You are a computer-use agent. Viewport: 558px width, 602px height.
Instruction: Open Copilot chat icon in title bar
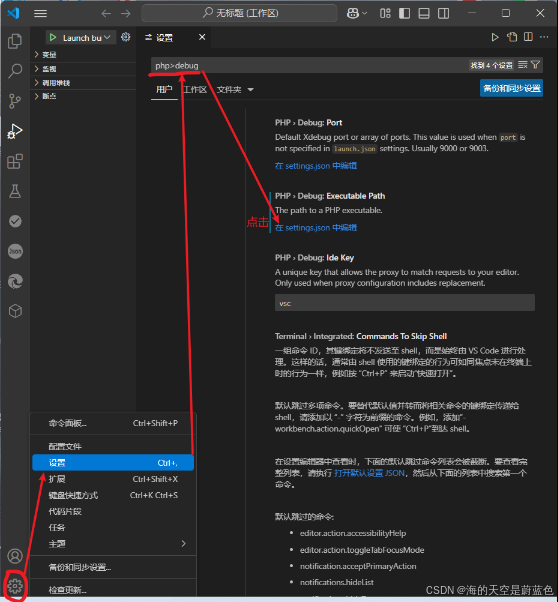[353, 13]
